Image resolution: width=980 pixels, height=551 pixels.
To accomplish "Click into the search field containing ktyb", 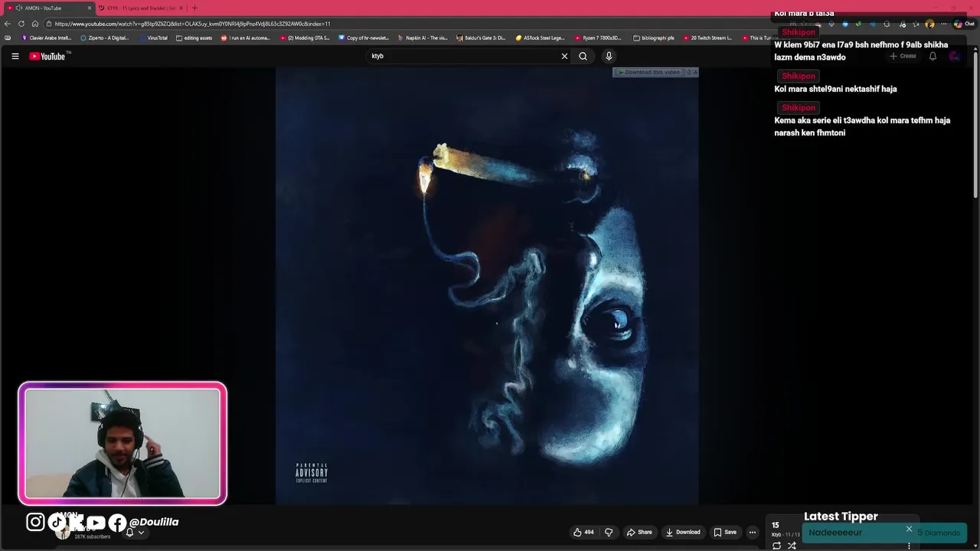I will click(463, 56).
